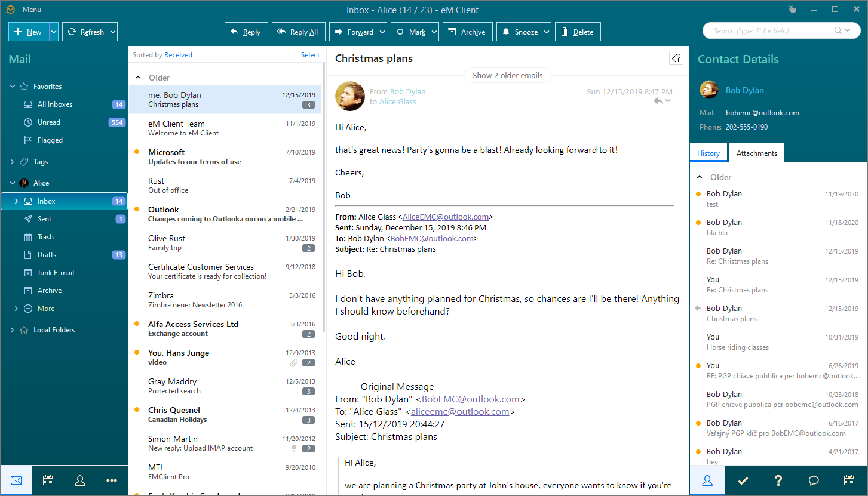Screen dimensions: 868x496
Task: Open the Contacts view in bottom-left navigation
Action: coord(80,480)
